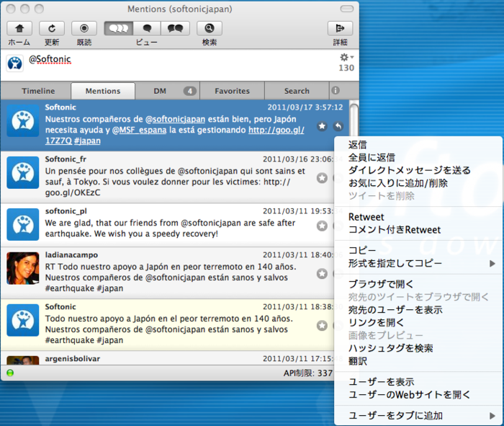This screenshot has width=504, height=426.
Task: Open search with the magnifier toolbar icon
Action: [x=210, y=28]
